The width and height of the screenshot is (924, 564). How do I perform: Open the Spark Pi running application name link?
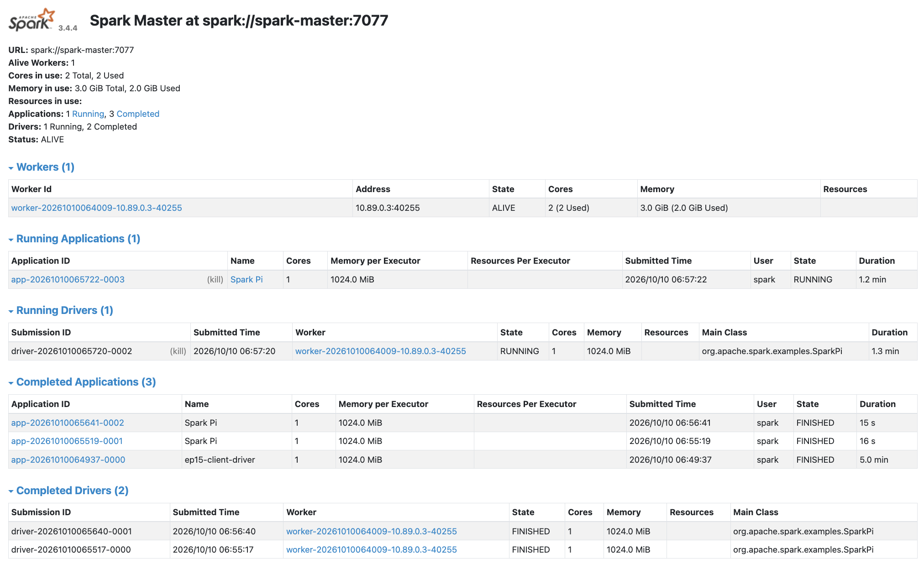click(247, 279)
